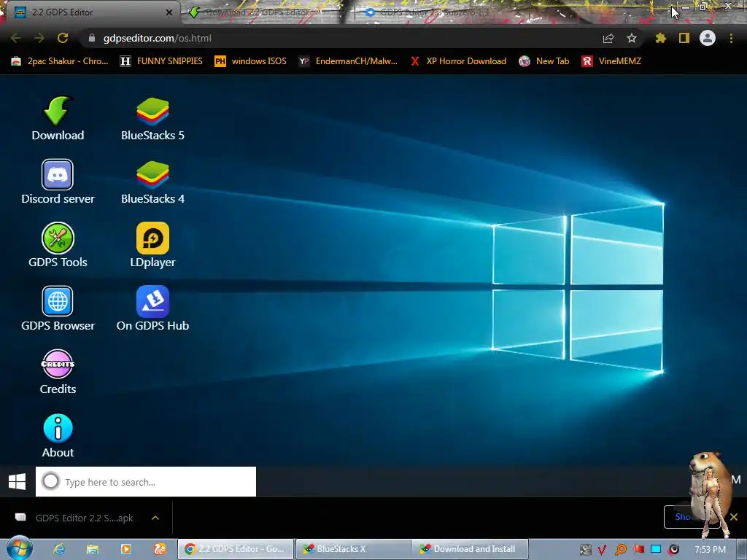Open the Chrome three-dot menu

tap(731, 38)
